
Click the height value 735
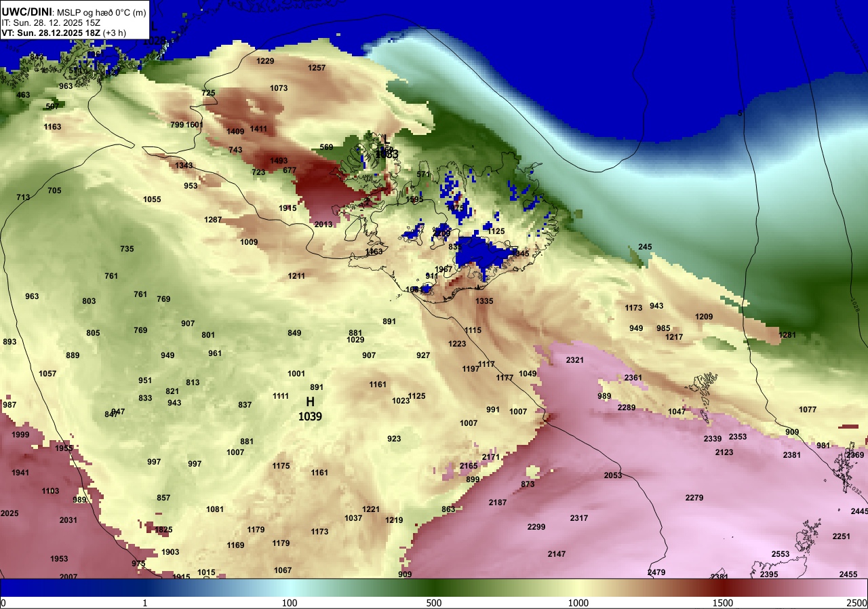127,249
